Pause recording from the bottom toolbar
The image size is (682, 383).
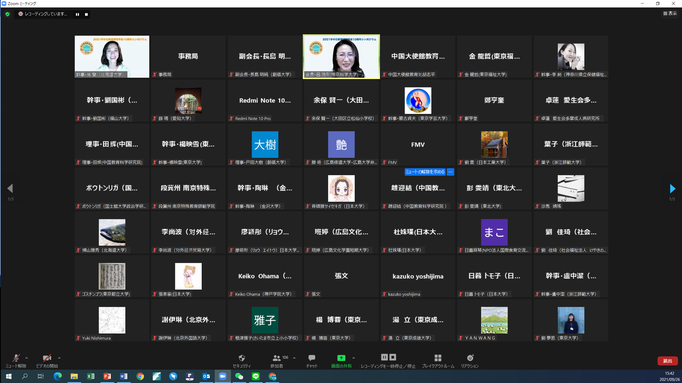(384, 357)
